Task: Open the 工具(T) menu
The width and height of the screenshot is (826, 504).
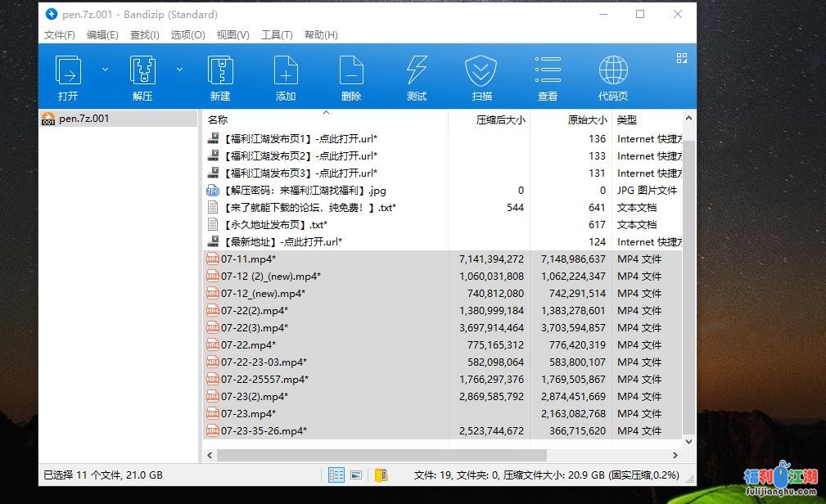Action: [277, 35]
